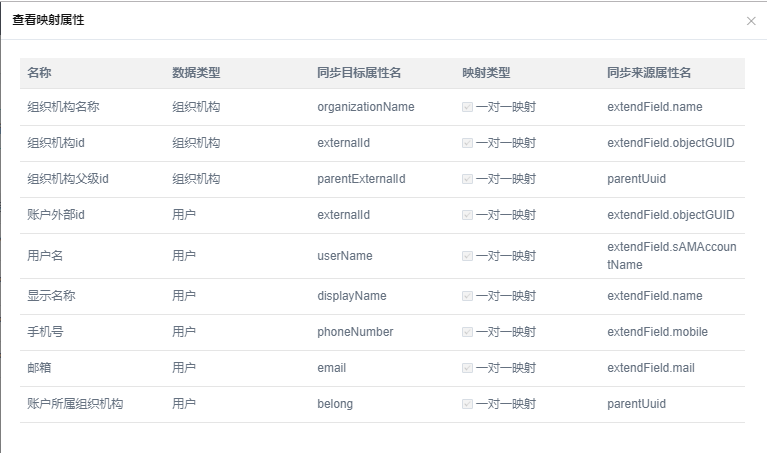This screenshot has height=453, width=767.
Task: Toggle 一对一映射 checkbox in 用户名 row
Action: click(468, 256)
